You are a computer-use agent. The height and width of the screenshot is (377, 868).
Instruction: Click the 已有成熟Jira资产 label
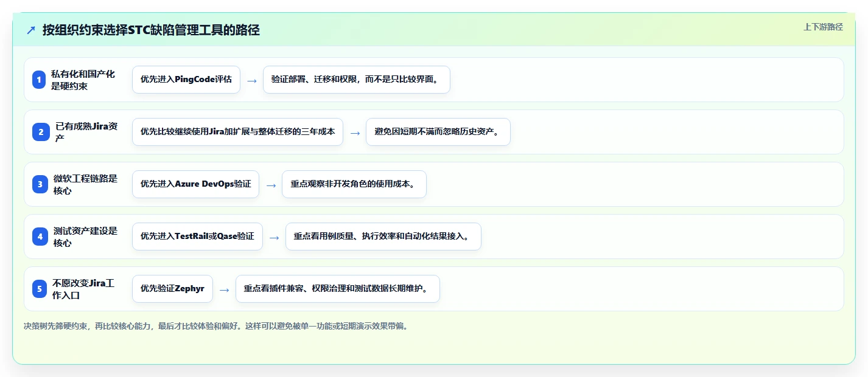point(86,132)
